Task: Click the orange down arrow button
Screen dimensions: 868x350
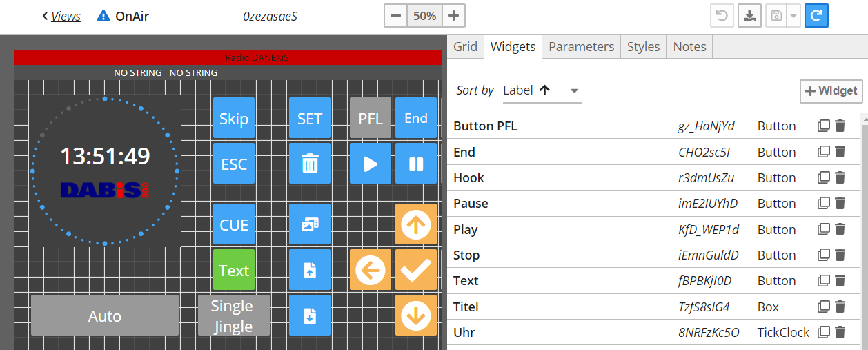Action: (x=416, y=316)
